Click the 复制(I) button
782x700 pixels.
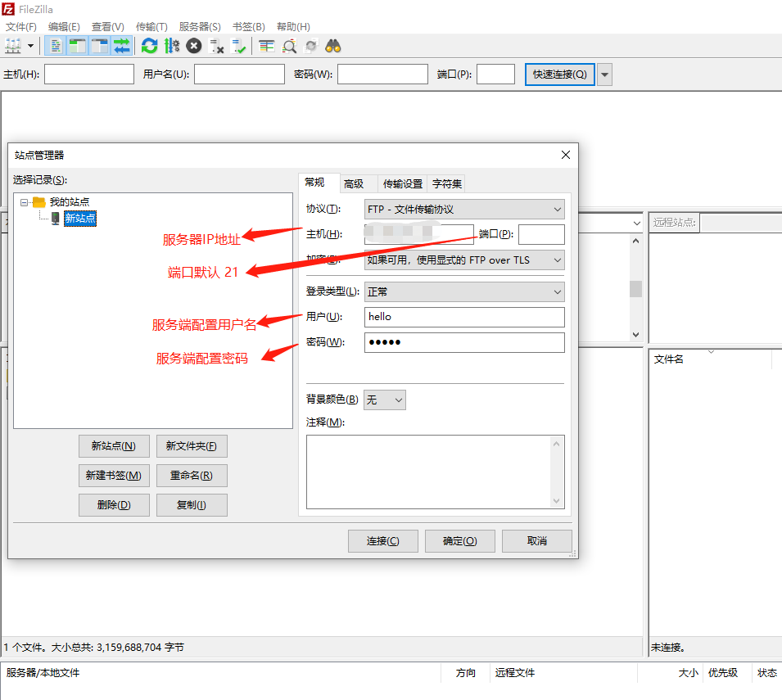(x=192, y=505)
